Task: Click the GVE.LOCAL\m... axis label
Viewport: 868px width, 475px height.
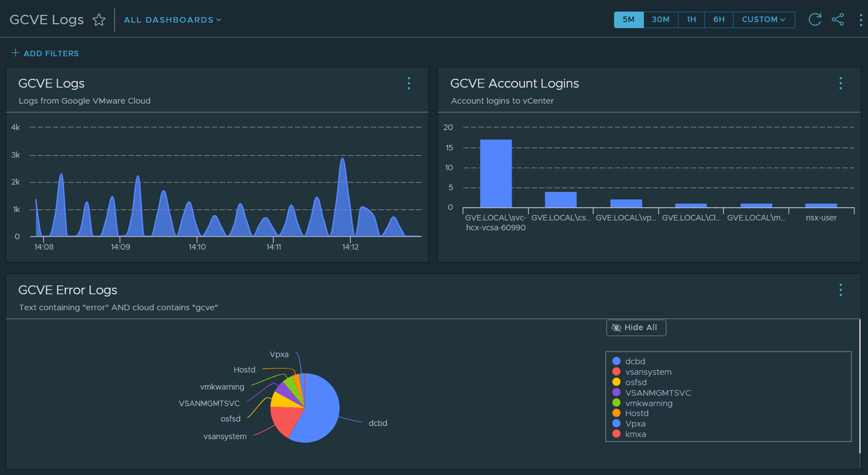Action: pos(756,218)
